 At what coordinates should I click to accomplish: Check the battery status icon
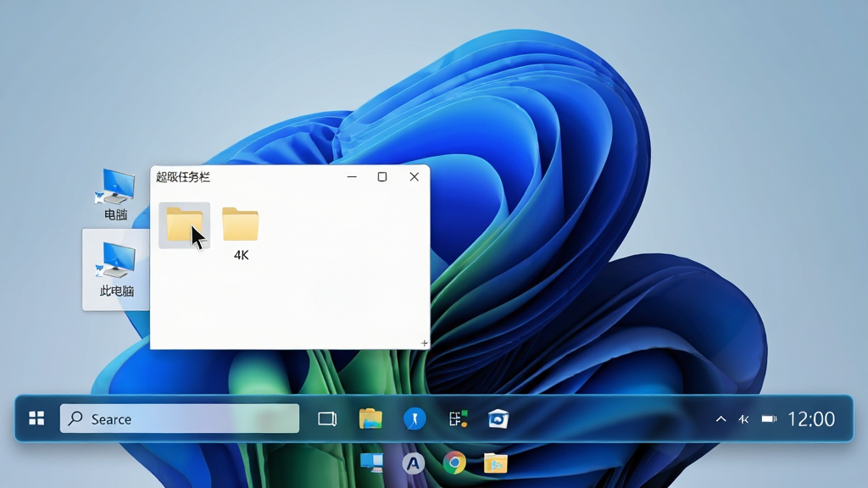click(x=769, y=419)
